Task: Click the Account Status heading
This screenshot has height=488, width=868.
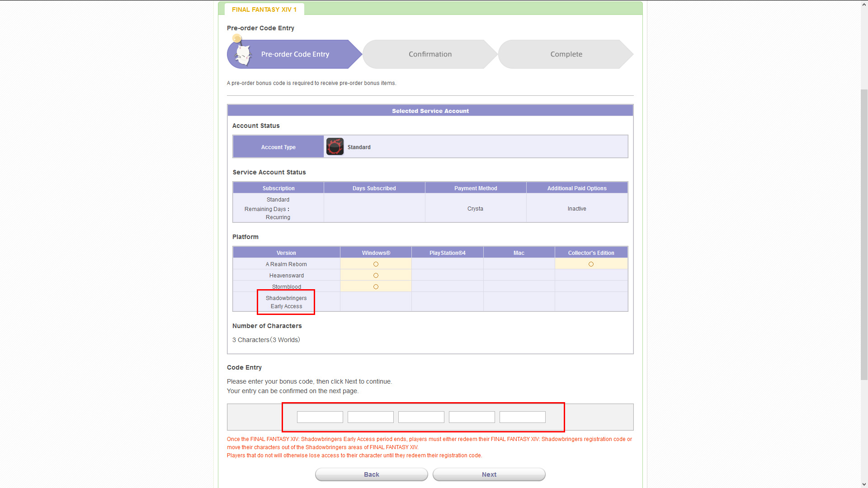Action: tap(256, 126)
